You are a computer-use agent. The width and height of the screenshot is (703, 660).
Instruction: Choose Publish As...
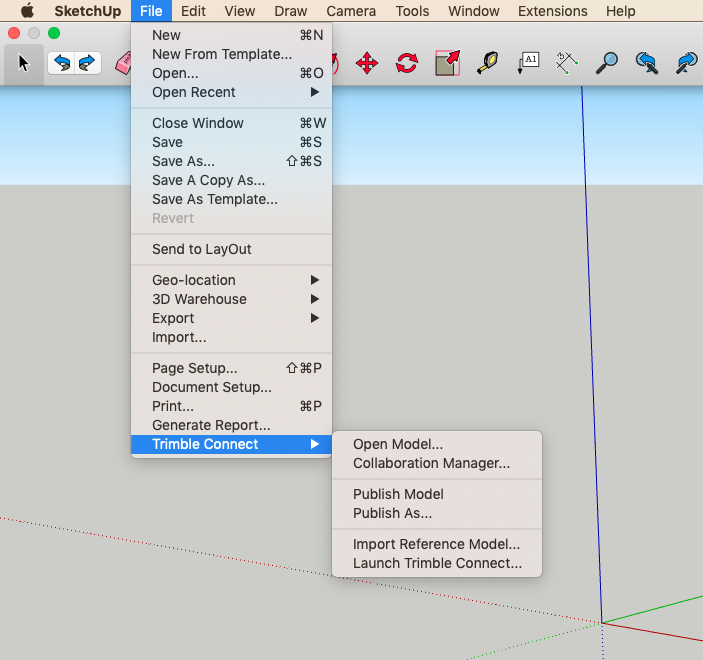[x=437, y=513]
